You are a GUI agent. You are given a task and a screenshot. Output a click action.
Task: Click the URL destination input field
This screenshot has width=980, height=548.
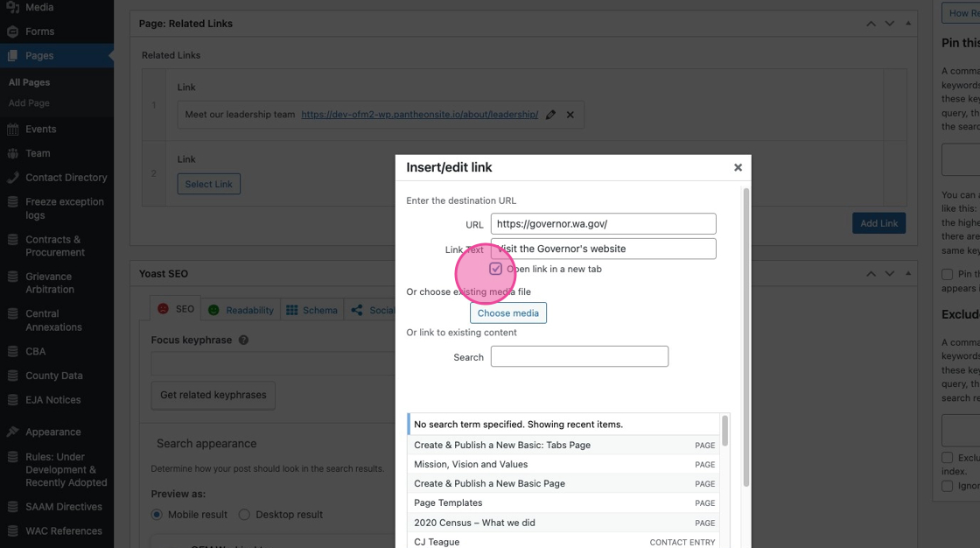pos(603,223)
